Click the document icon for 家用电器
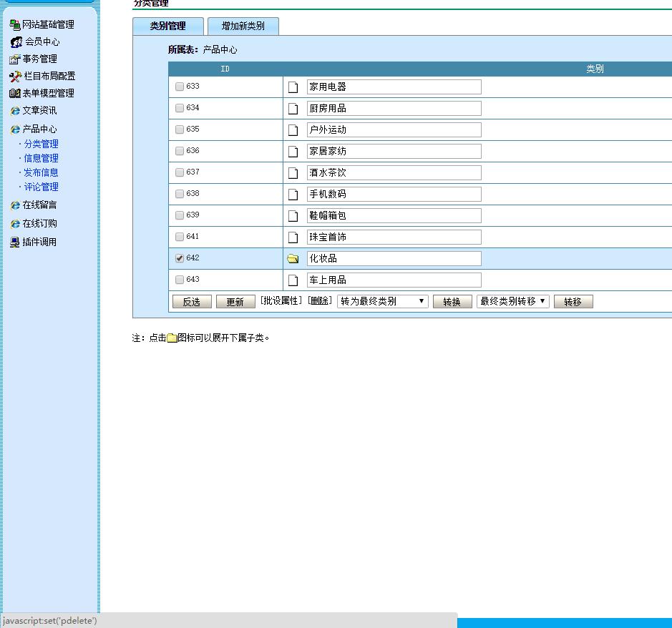The width and height of the screenshot is (672, 628). coord(293,87)
